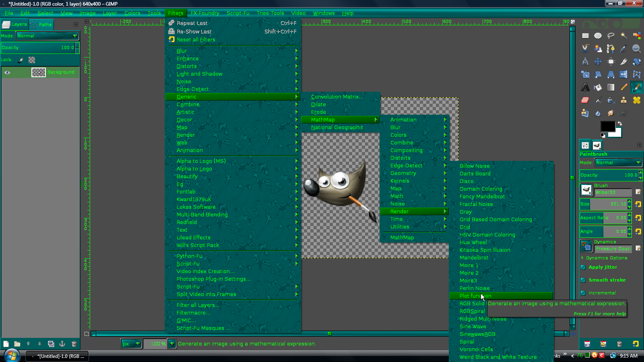Switch to the Paths tab
The height and width of the screenshot is (362, 644).
point(41,25)
